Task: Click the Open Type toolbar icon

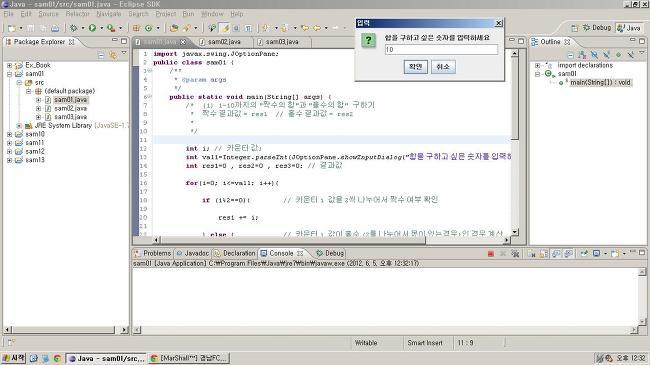Action: click(174, 28)
